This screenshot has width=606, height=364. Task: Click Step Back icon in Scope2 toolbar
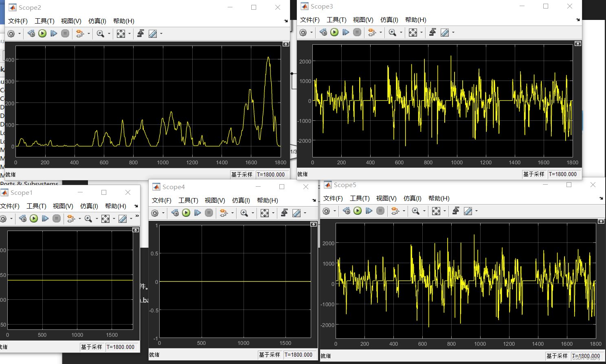click(31, 33)
